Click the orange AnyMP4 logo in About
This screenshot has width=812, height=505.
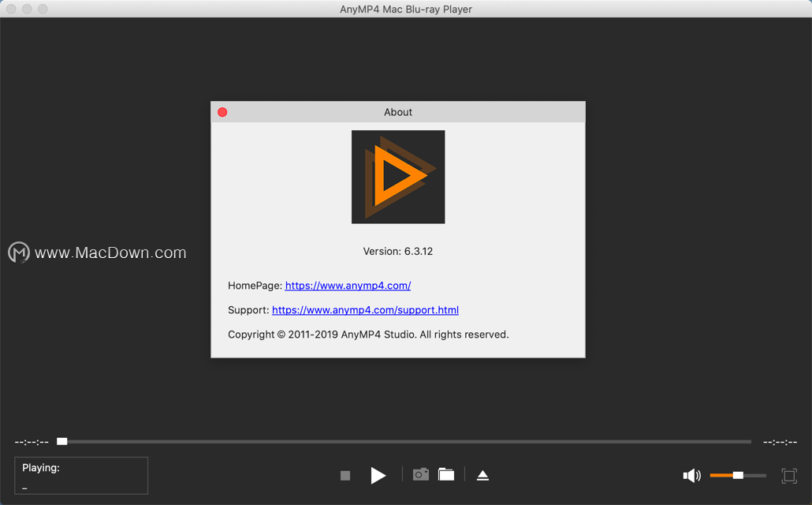[x=398, y=177]
